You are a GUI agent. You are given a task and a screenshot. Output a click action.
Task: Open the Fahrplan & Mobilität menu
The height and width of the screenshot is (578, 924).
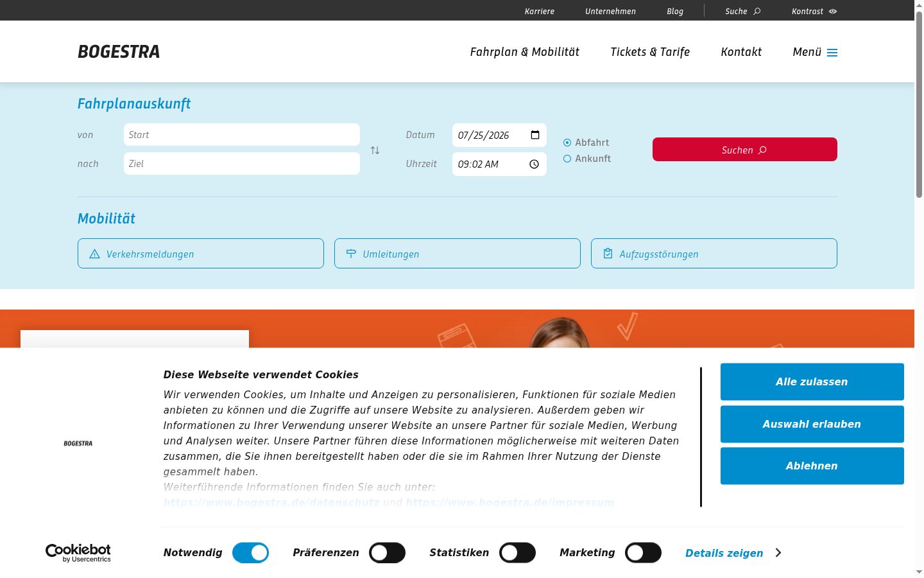(525, 52)
